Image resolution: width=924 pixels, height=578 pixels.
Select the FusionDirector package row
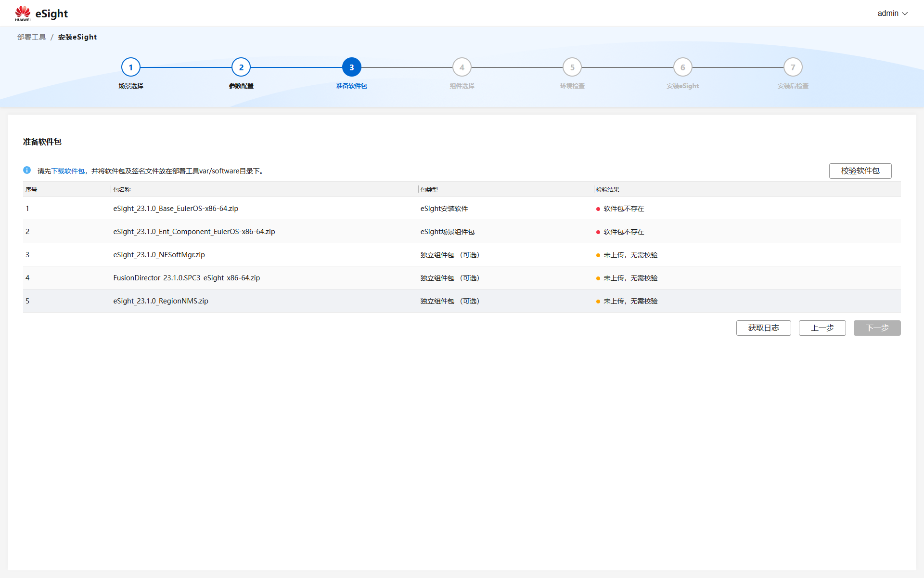186,278
